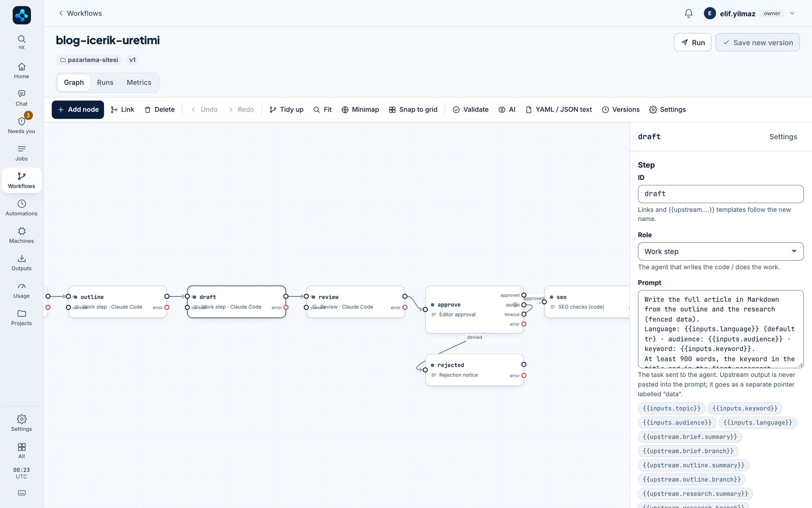Image resolution: width=812 pixels, height=508 pixels.
Task: Toggle the Minimap
Action: (x=360, y=110)
